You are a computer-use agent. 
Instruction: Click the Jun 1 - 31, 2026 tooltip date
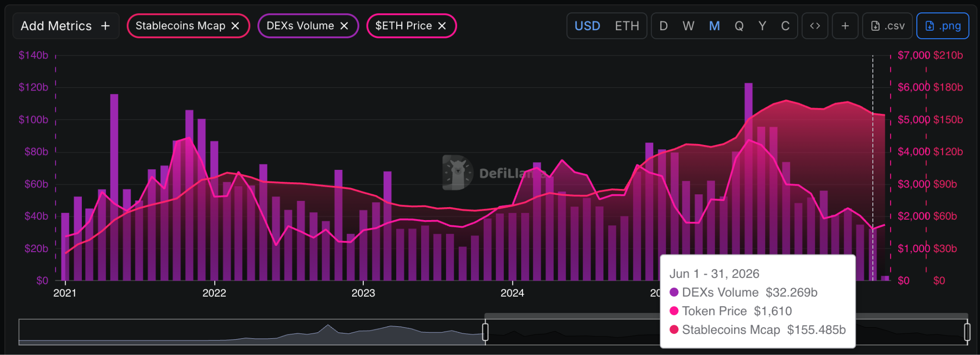pos(714,274)
